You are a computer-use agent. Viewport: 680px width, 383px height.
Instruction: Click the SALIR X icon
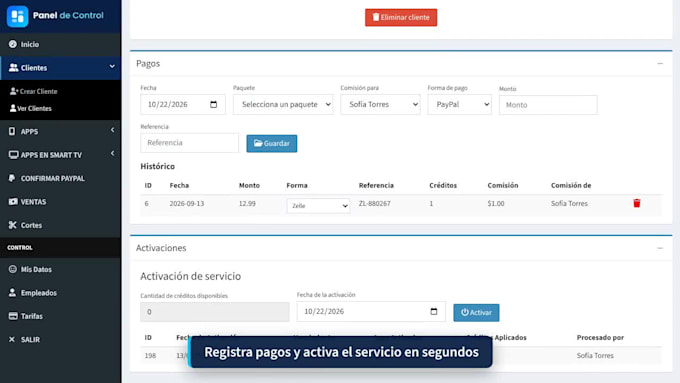point(12,340)
